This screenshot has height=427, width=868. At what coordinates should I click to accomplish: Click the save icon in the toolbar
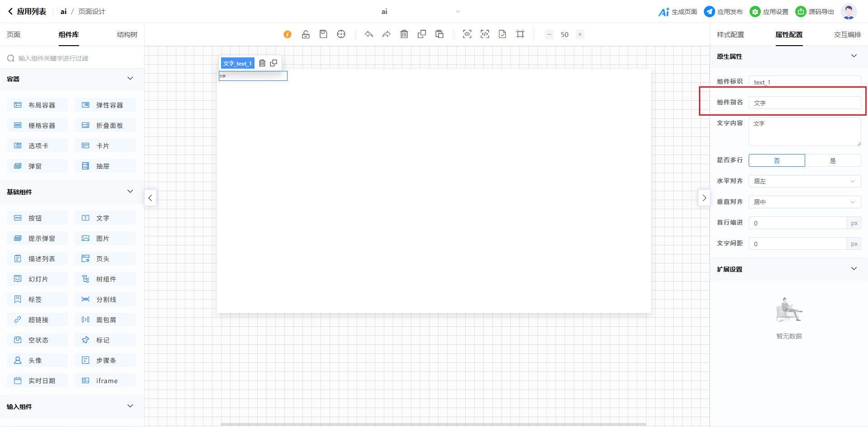323,34
